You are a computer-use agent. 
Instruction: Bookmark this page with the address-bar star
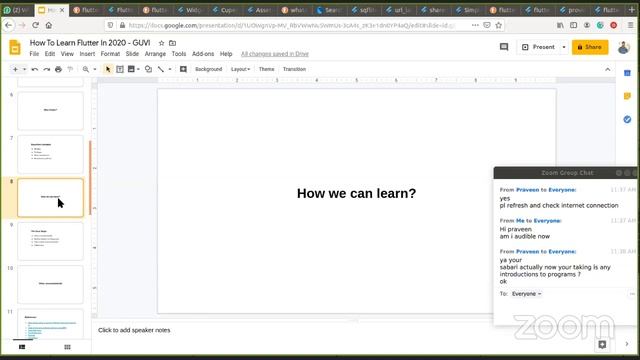[x=498, y=25]
